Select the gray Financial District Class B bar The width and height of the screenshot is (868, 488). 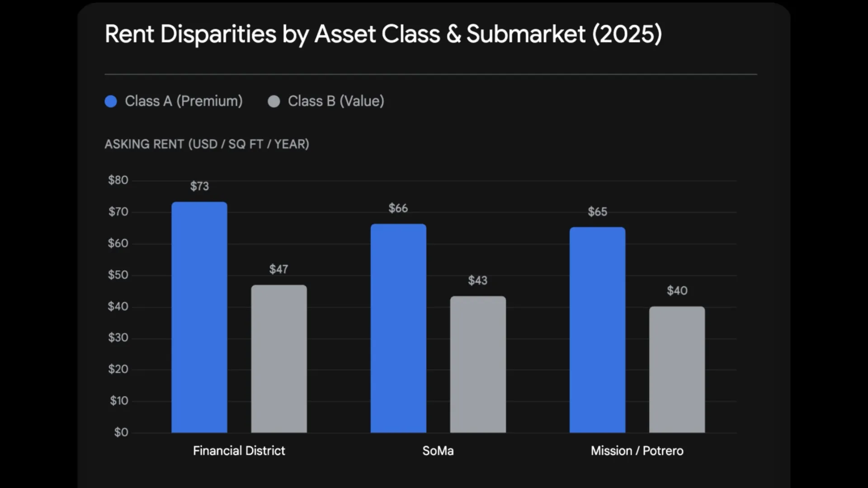point(279,359)
